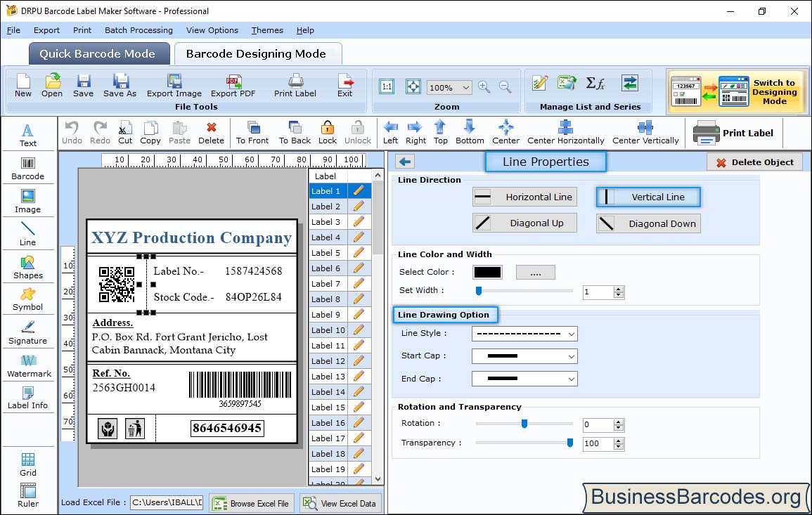Save the label with Save icon
812x515 pixels.
click(x=84, y=86)
